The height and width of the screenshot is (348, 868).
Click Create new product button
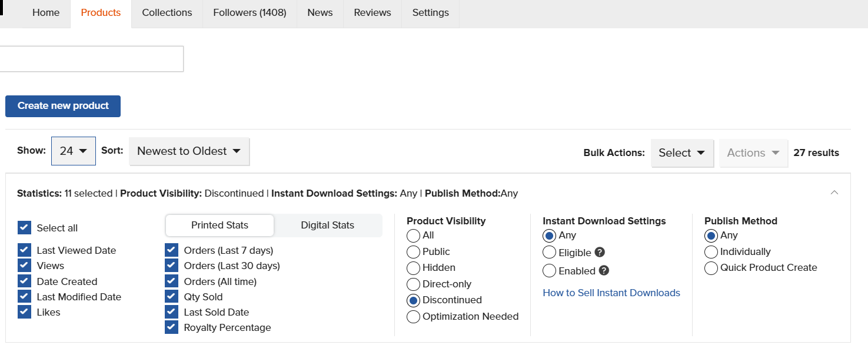click(x=63, y=106)
